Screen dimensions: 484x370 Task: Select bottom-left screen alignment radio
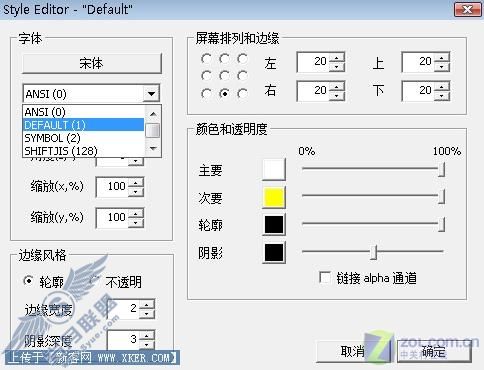coord(206,94)
